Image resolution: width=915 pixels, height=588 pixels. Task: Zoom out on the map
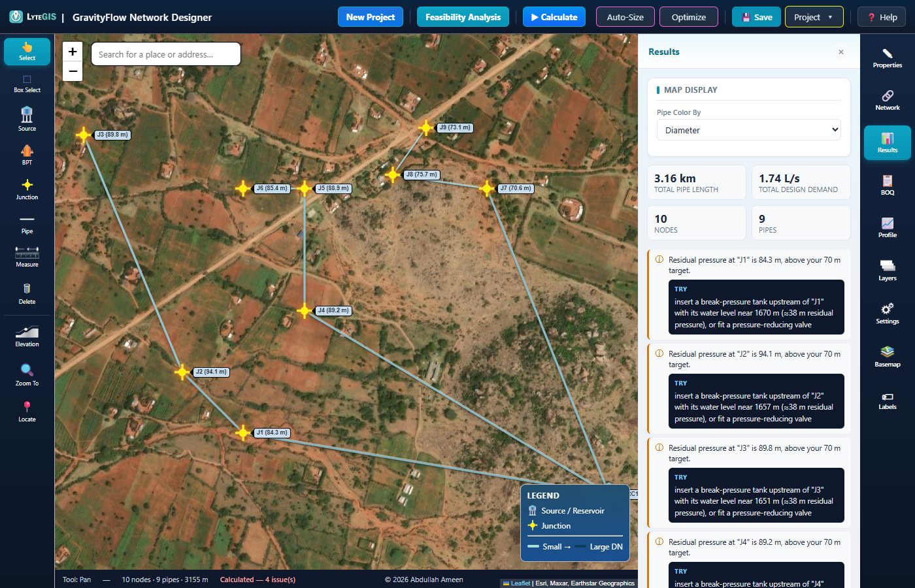(73, 71)
